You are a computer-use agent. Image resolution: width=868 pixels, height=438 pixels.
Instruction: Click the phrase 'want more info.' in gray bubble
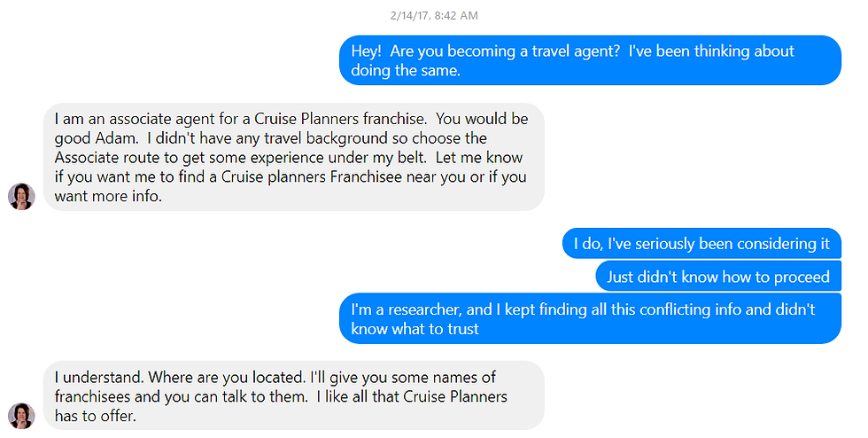[108, 196]
